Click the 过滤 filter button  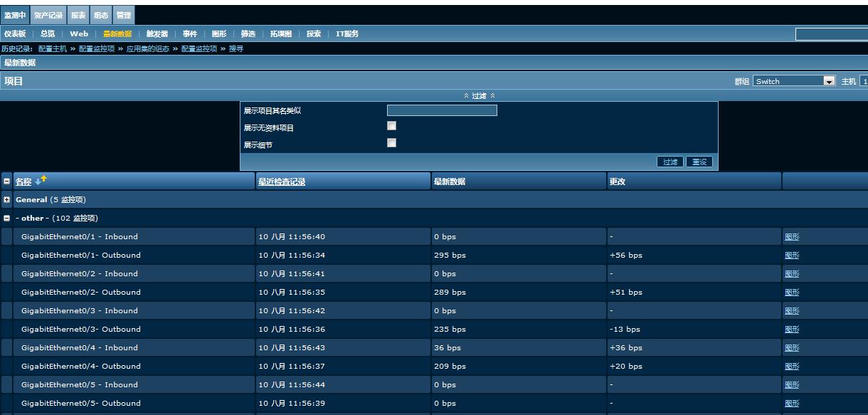click(x=670, y=162)
